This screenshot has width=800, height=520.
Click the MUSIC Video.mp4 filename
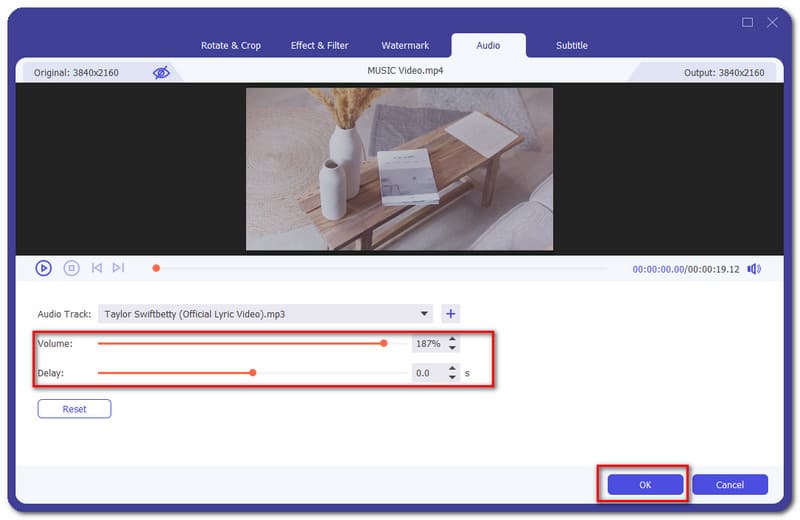tap(405, 70)
